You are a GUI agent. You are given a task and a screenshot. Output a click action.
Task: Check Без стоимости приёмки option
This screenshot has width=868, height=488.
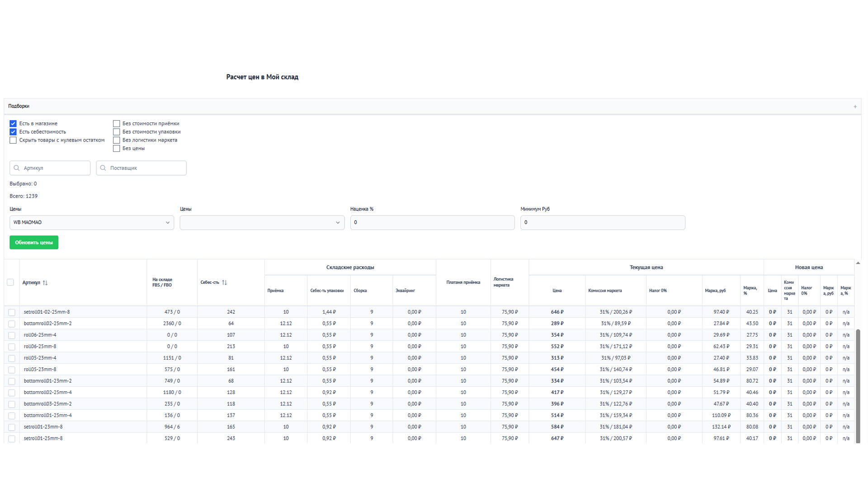116,123
